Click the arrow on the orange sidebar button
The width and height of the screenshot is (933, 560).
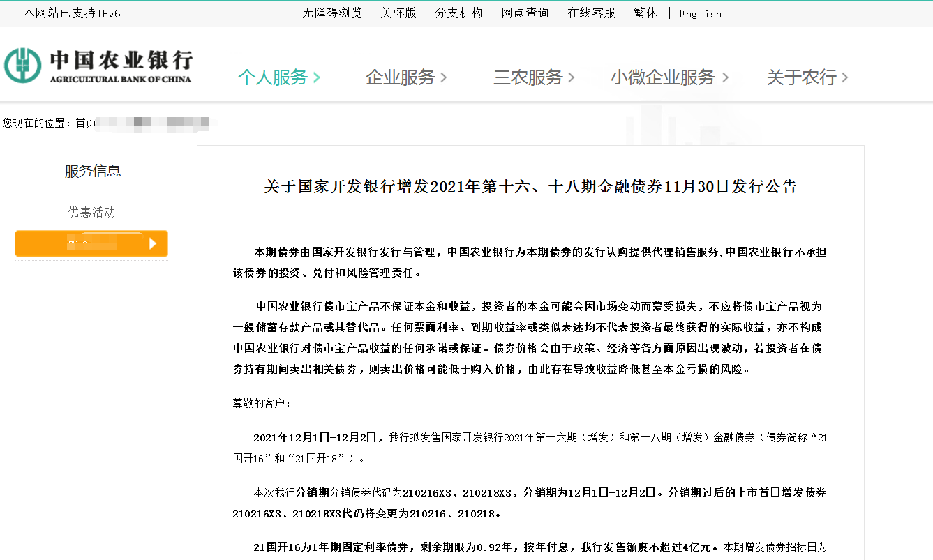coord(153,243)
